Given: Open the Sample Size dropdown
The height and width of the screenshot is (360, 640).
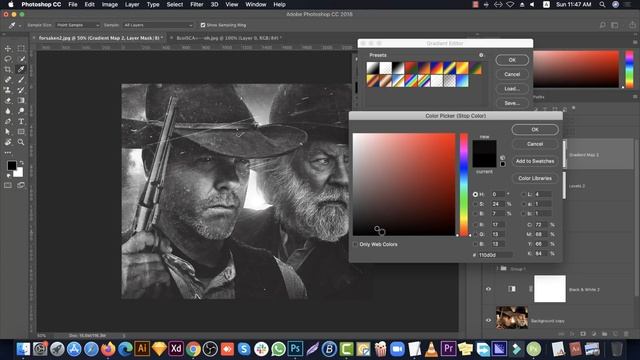Looking at the screenshot, I should click(78, 25).
